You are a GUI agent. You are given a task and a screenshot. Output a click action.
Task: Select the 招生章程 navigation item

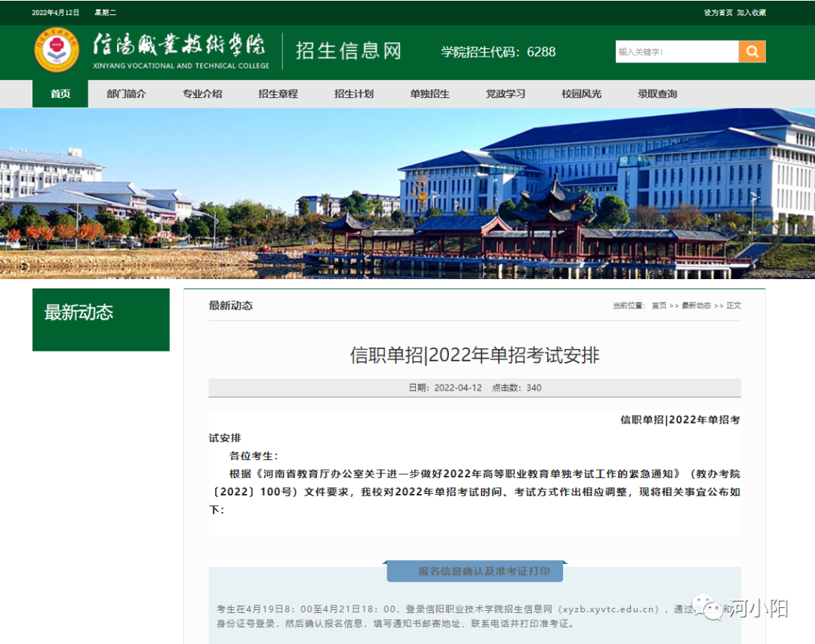click(x=278, y=94)
